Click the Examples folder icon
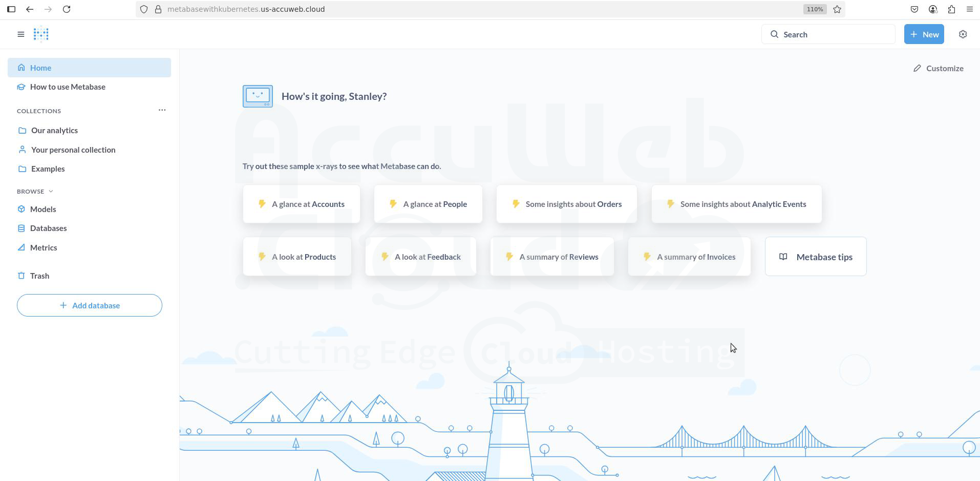980x481 pixels. (22, 169)
